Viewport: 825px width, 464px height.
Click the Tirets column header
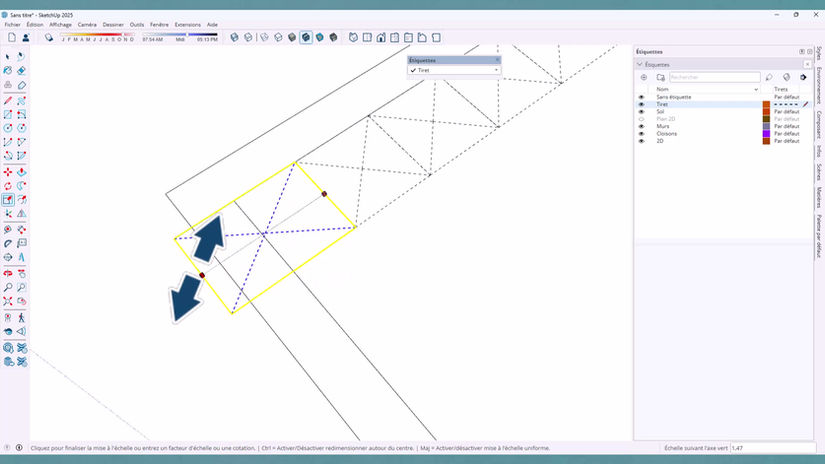point(781,89)
